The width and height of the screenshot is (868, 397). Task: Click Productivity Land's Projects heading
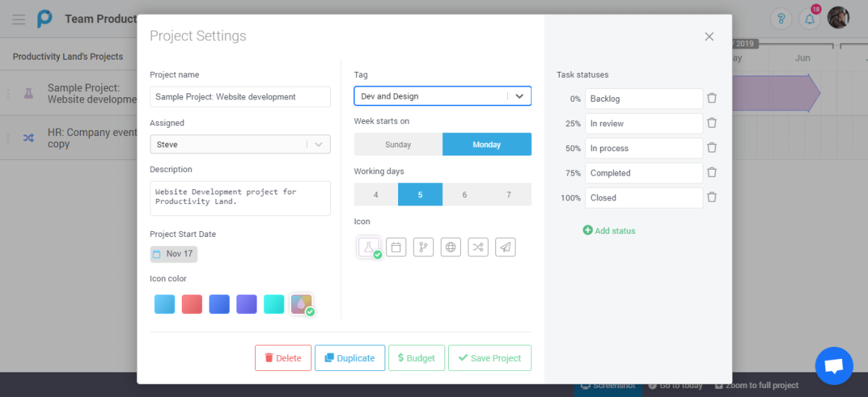[67, 56]
